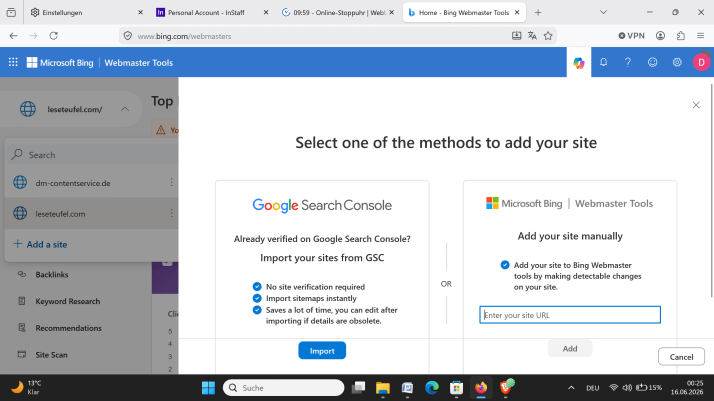Close the add-site dialog with the X
The image size is (714, 401).
(696, 105)
